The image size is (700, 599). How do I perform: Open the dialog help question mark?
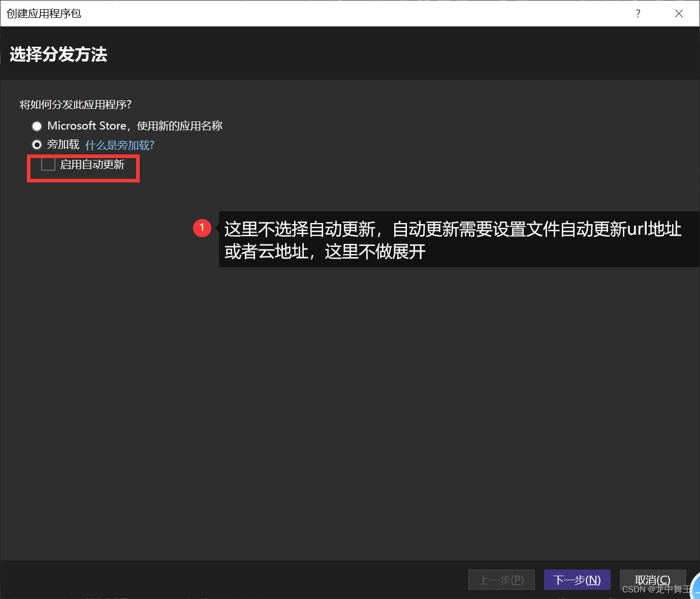pos(638,14)
